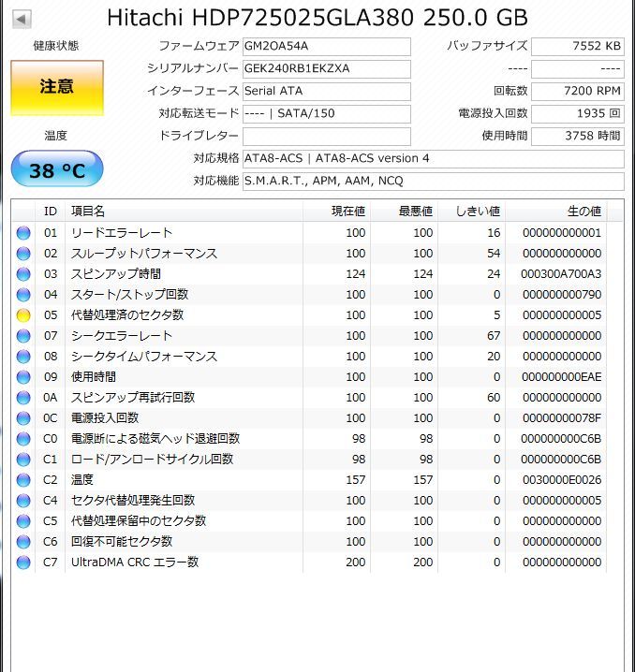Click the blue status icon for 回復不可能セクタ数
Screen dimensions: 635x672
(23, 542)
